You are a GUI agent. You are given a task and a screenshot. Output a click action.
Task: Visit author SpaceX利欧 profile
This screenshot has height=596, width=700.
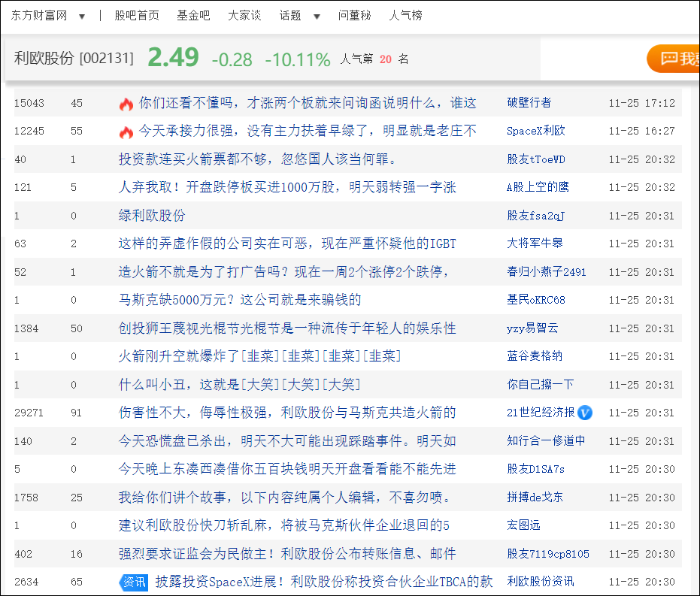point(535,131)
